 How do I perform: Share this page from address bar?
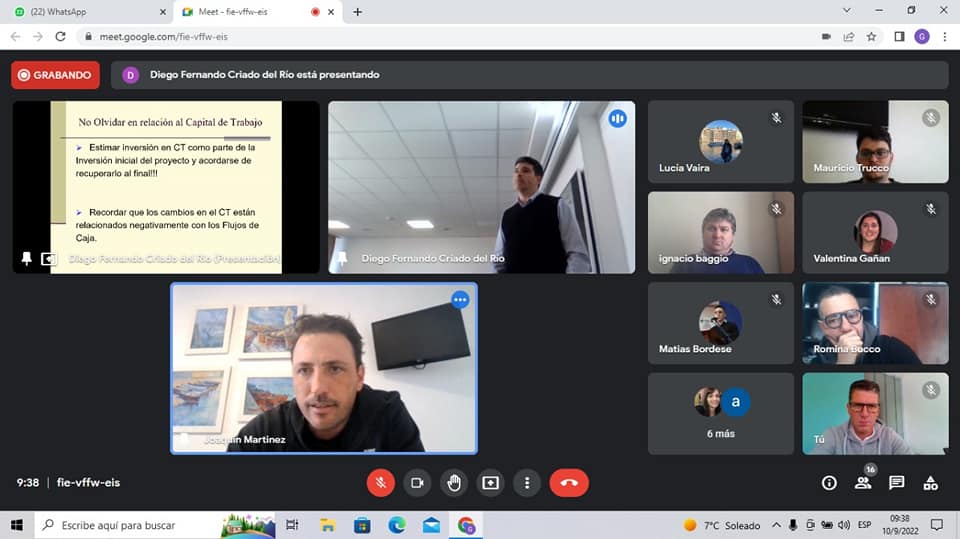pyautogui.click(x=849, y=37)
